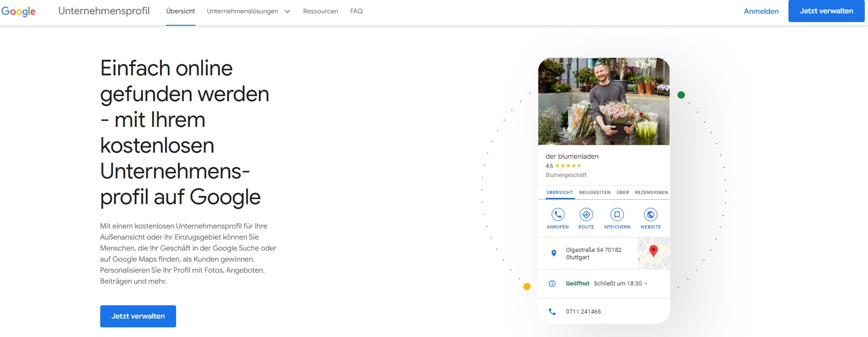
Task: Select the NEUIGKEITEN tab in phone card
Action: click(x=595, y=193)
